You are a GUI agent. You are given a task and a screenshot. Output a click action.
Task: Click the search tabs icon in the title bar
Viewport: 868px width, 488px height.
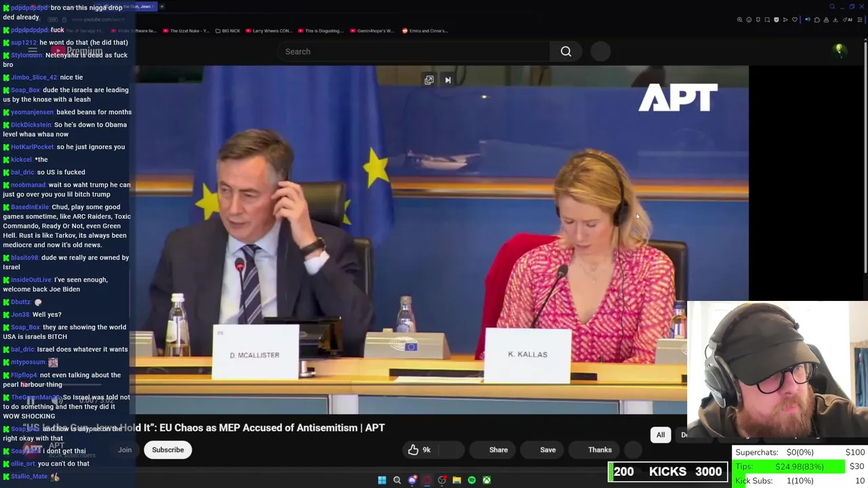pyautogui.click(x=832, y=7)
